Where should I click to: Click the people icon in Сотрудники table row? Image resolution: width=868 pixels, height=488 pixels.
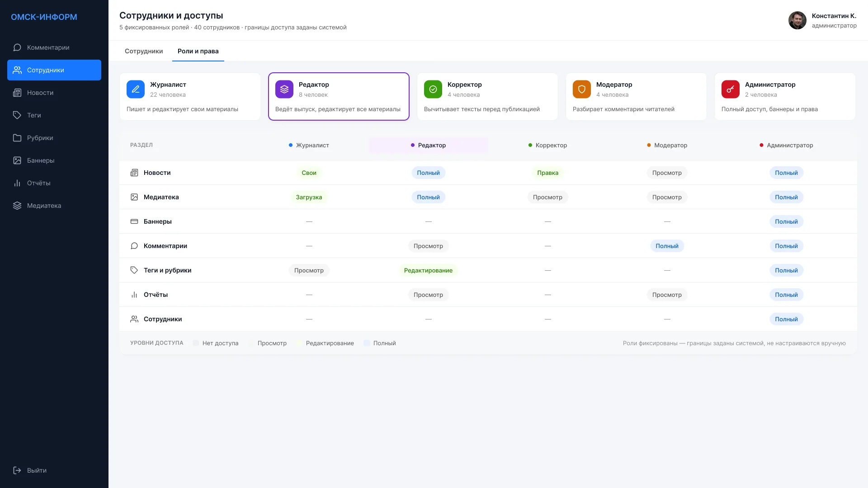click(x=134, y=319)
